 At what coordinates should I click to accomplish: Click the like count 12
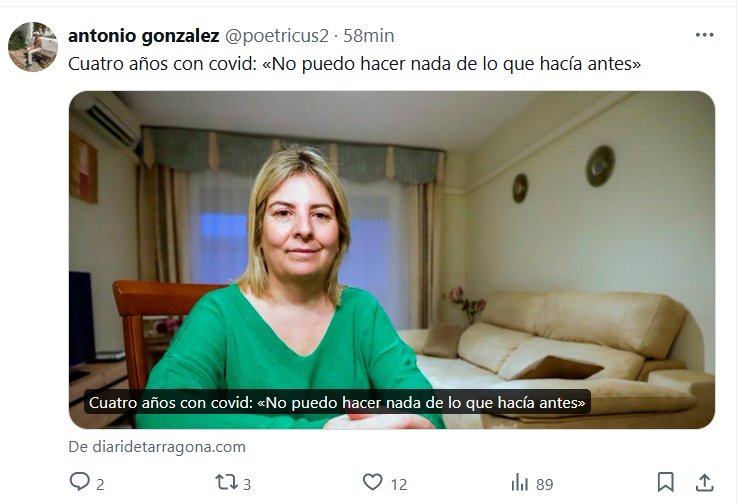click(399, 485)
